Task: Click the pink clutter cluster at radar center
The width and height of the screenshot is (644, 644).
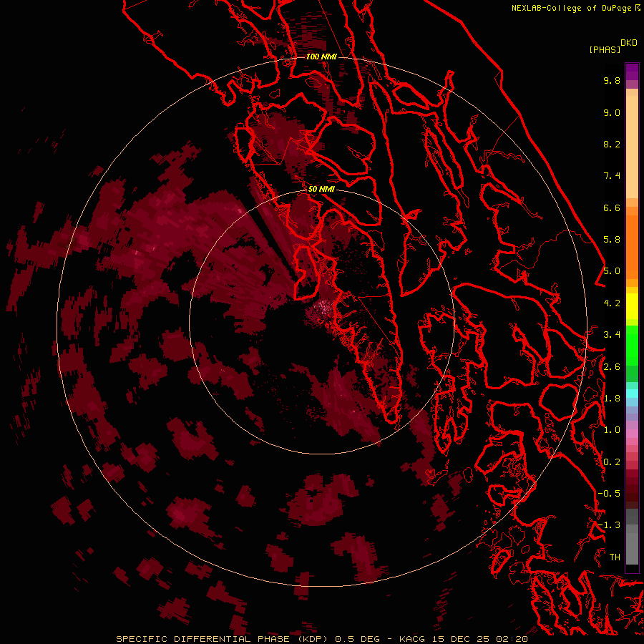Action: pyautogui.click(x=324, y=307)
